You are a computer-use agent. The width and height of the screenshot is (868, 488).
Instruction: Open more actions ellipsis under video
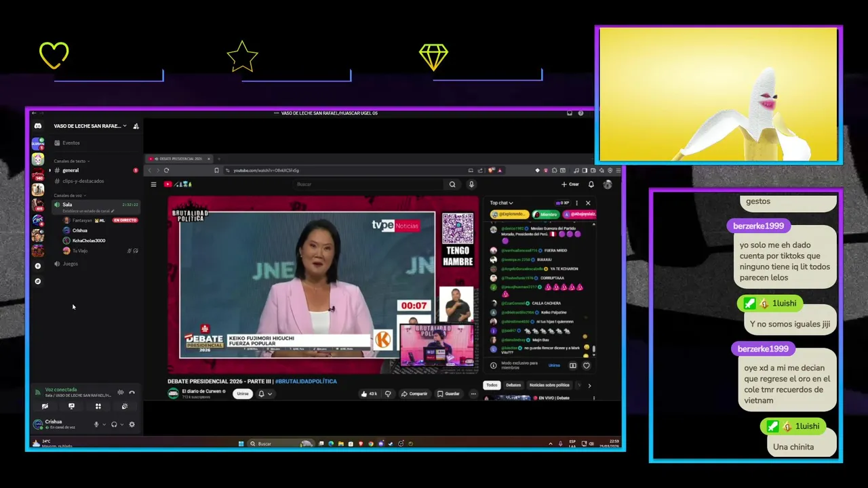pos(473,394)
